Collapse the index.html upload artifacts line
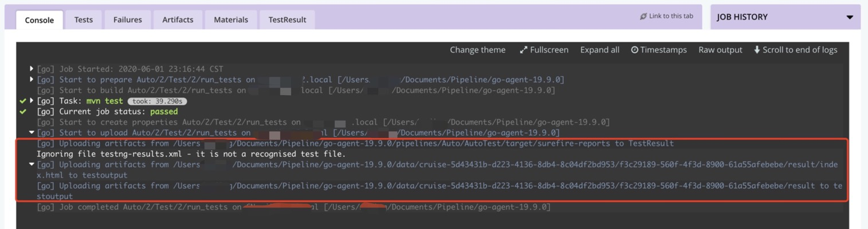This screenshot has height=229, width=868. (32, 165)
